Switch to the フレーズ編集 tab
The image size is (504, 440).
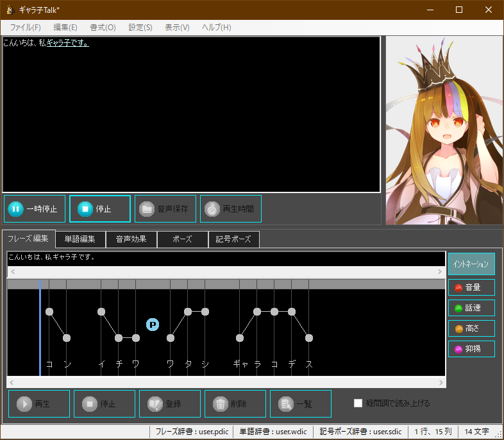pyautogui.click(x=28, y=239)
